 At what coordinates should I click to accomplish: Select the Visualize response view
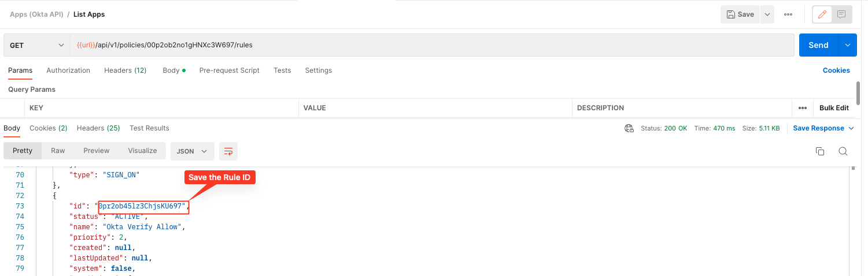tap(142, 151)
